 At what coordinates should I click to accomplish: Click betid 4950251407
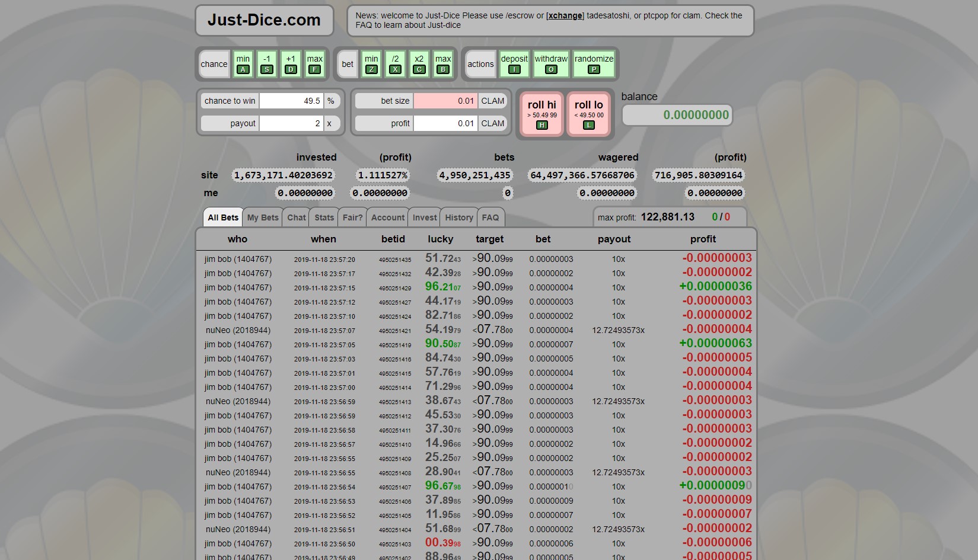[395, 487]
